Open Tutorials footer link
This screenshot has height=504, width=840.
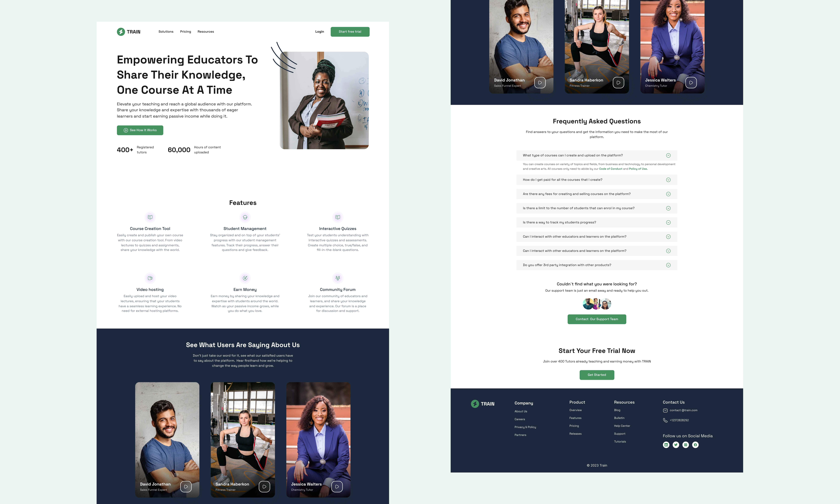click(x=620, y=442)
